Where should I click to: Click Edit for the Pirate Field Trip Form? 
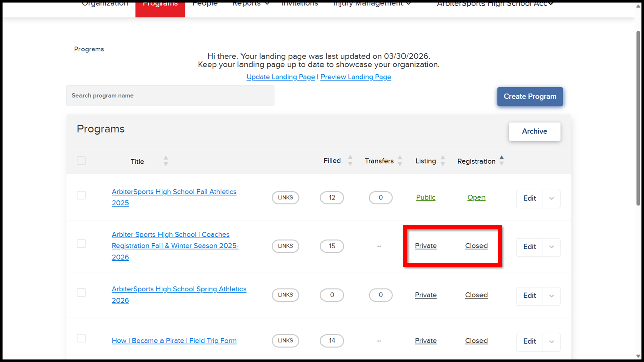tap(530, 341)
